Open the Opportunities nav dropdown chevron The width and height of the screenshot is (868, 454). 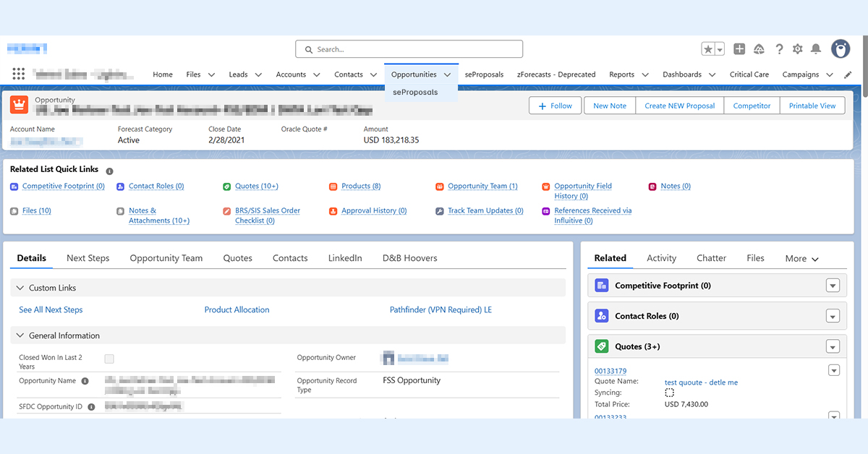[x=448, y=74]
